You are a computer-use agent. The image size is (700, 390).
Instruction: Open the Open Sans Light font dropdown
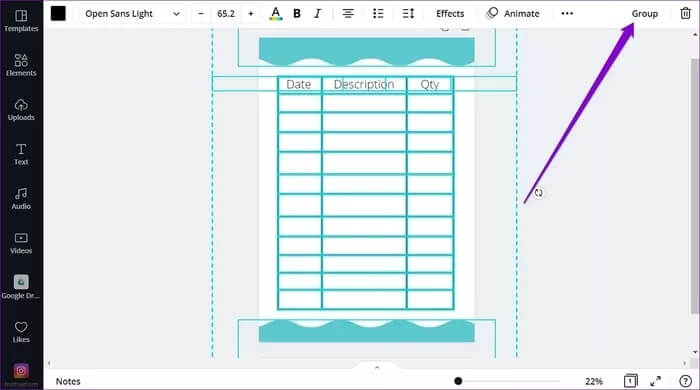coord(132,14)
